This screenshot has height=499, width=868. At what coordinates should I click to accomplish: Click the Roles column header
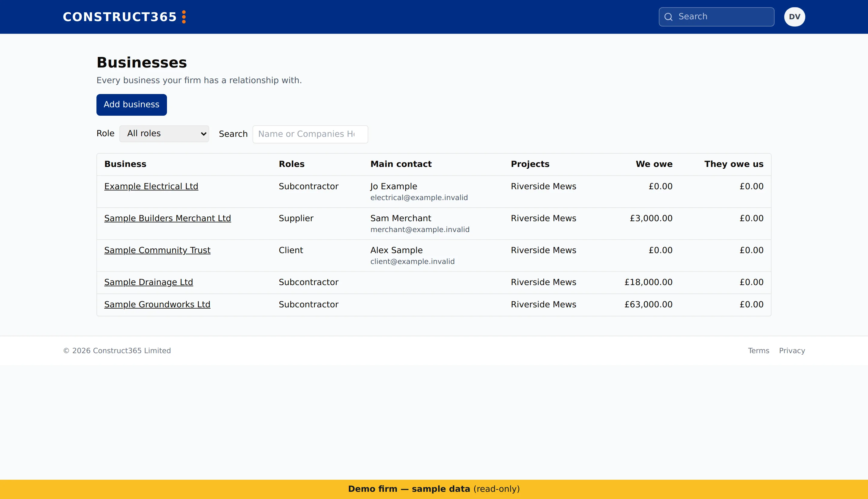coord(292,164)
